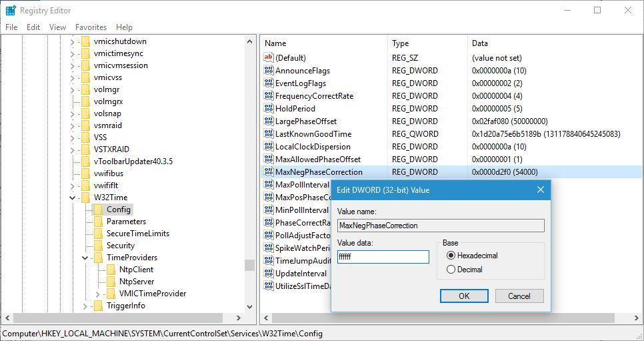
Task: Select the Decimal base option
Action: [451, 270]
